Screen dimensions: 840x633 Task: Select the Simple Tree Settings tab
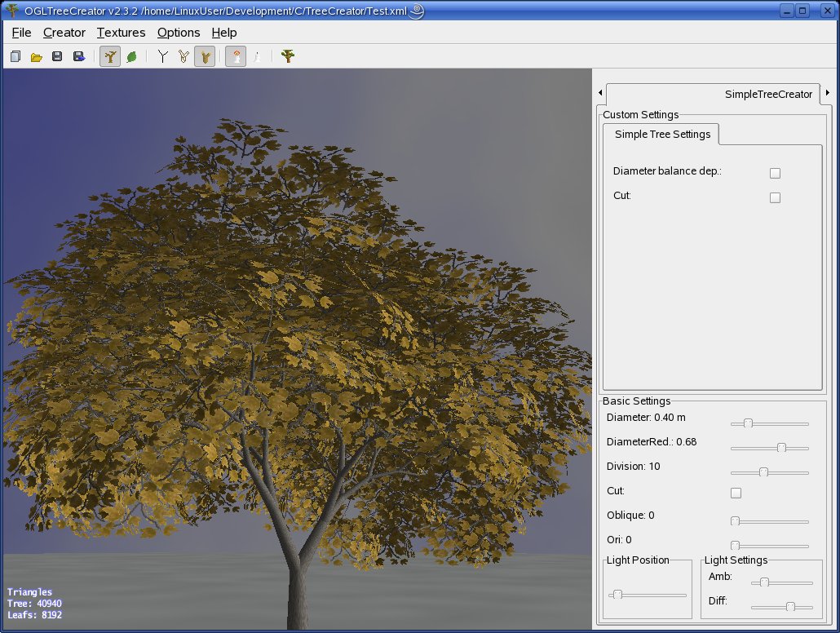click(661, 134)
